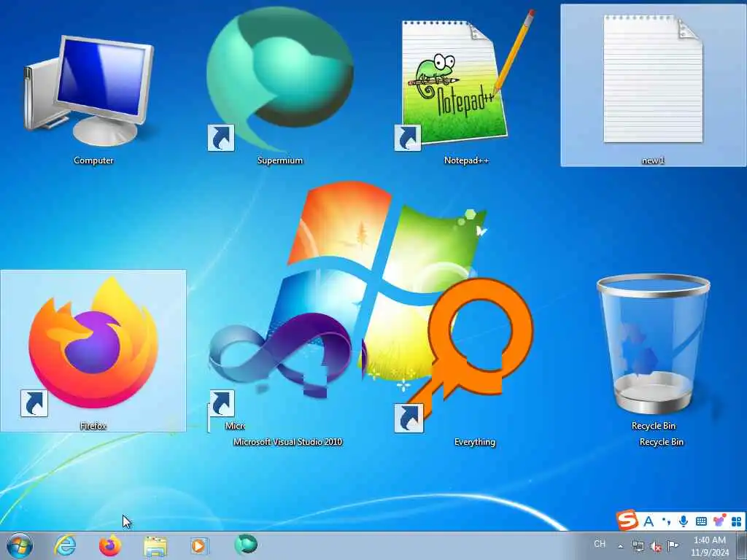
Task: Open the Windows Start menu orb
Action: click(20, 545)
